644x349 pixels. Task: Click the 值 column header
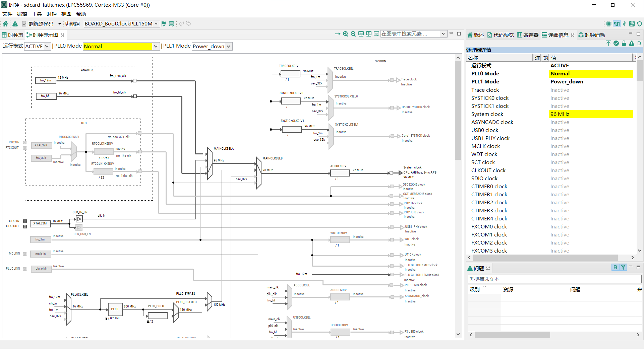click(591, 58)
